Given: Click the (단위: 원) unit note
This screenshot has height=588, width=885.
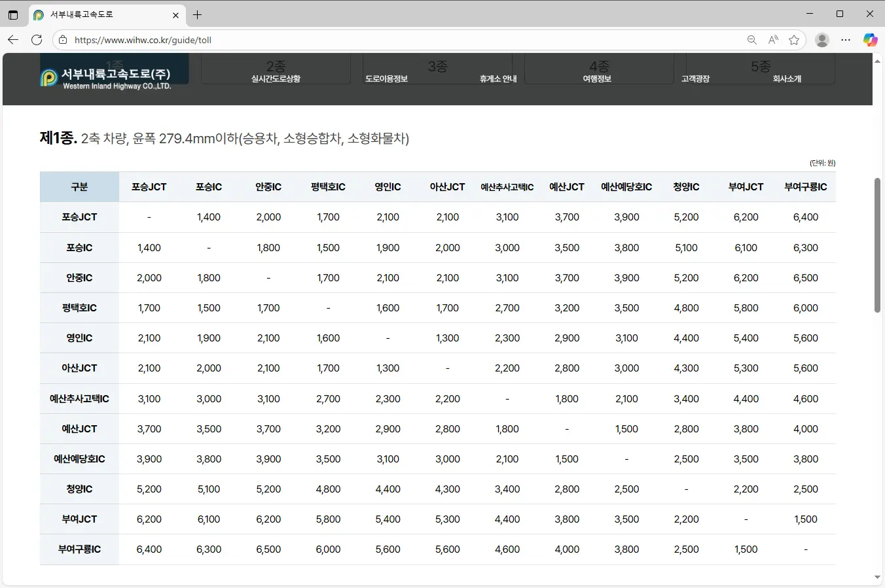Looking at the screenshot, I should [822, 163].
